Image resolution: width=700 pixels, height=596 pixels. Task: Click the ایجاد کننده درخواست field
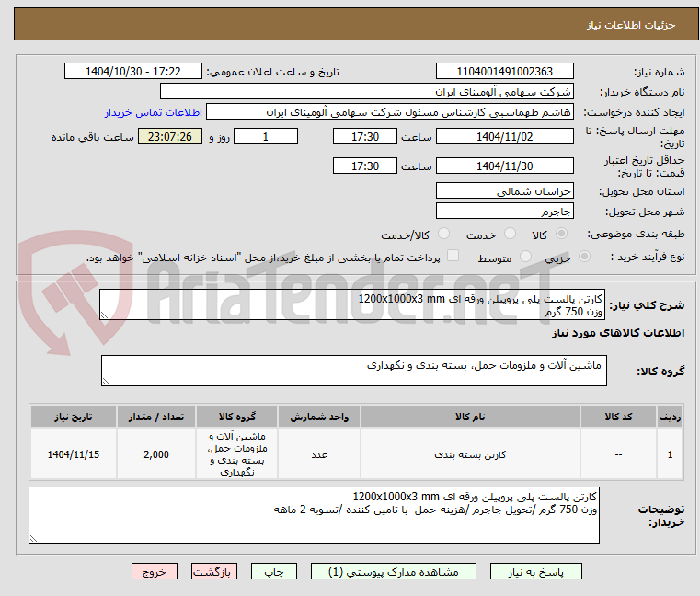click(390, 112)
